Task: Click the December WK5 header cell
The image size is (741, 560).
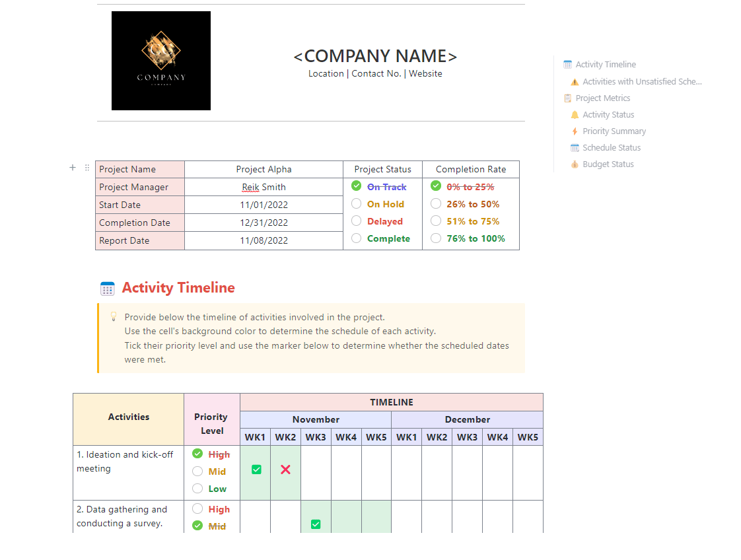Action: (x=528, y=437)
